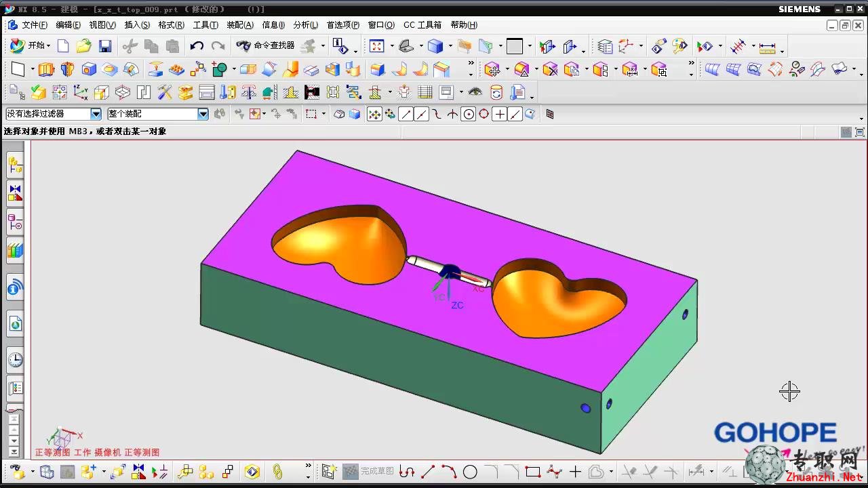Select the Extrude tool
Screen dimensions: 868x488
coord(46,69)
